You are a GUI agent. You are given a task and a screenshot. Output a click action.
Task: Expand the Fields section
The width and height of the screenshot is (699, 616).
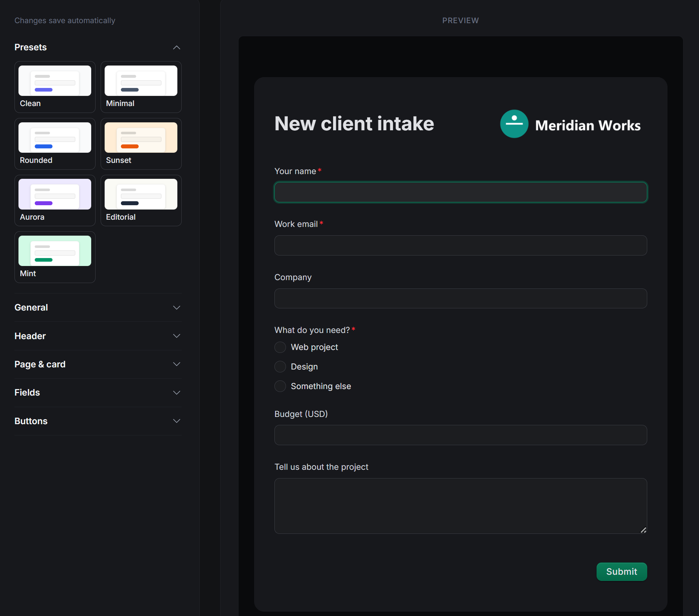pos(98,393)
